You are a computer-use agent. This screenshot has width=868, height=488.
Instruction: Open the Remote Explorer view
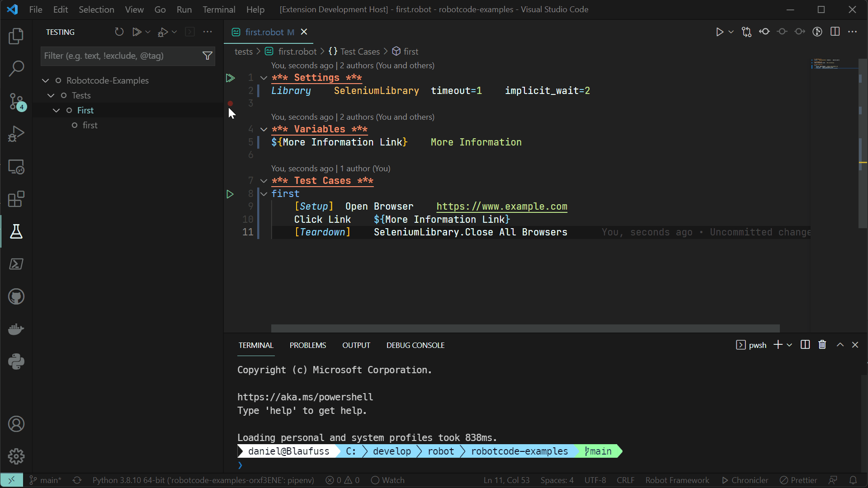(16, 167)
